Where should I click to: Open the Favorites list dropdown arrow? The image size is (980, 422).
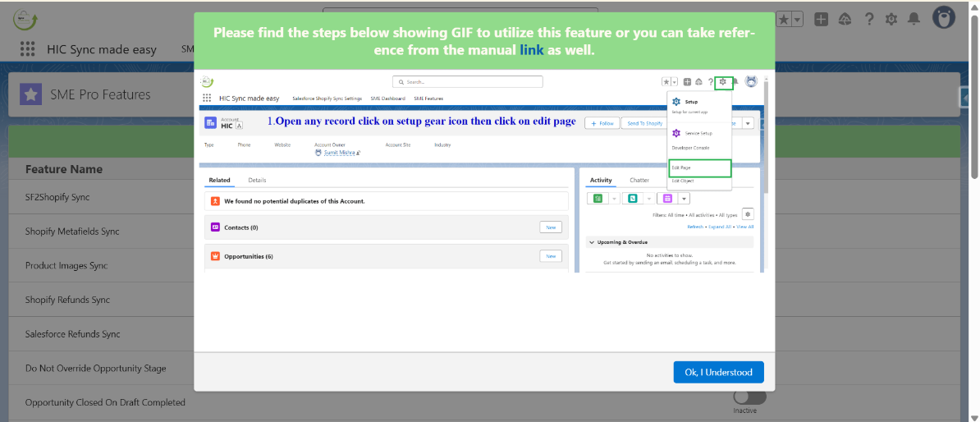[x=798, y=20]
